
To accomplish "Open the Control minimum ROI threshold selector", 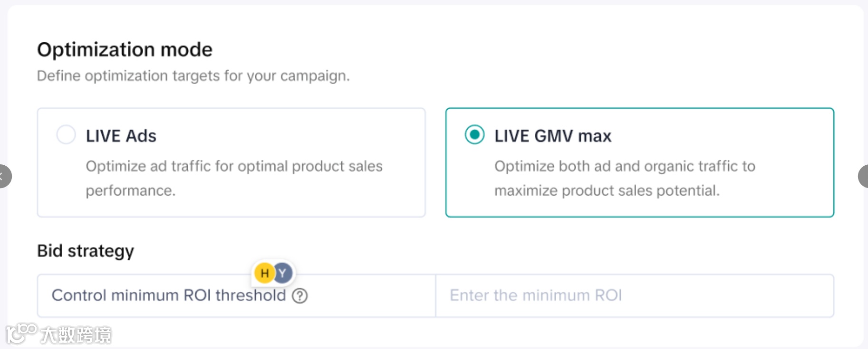I will 169,295.
